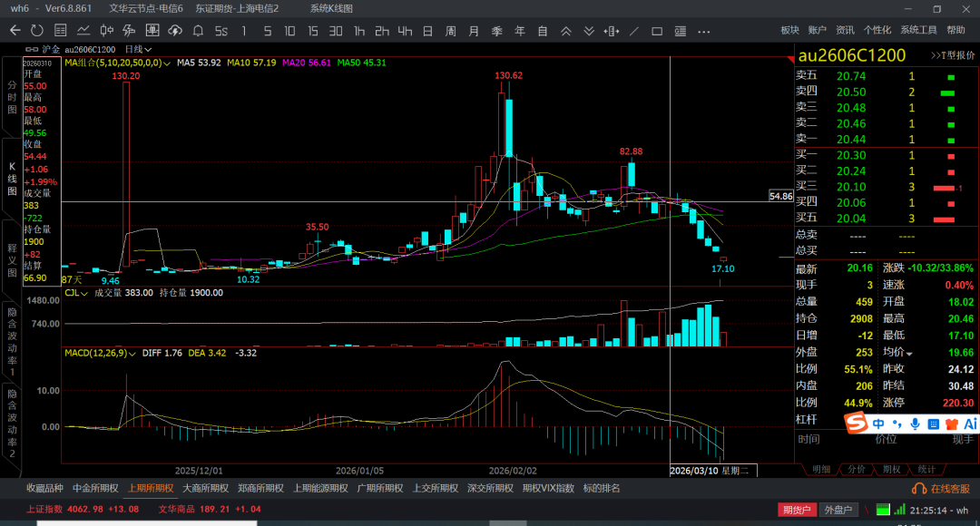Toggle the 周 weekly period chart
Image resolution: width=980 pixels, height=526 pixels.
click(450, 31)
